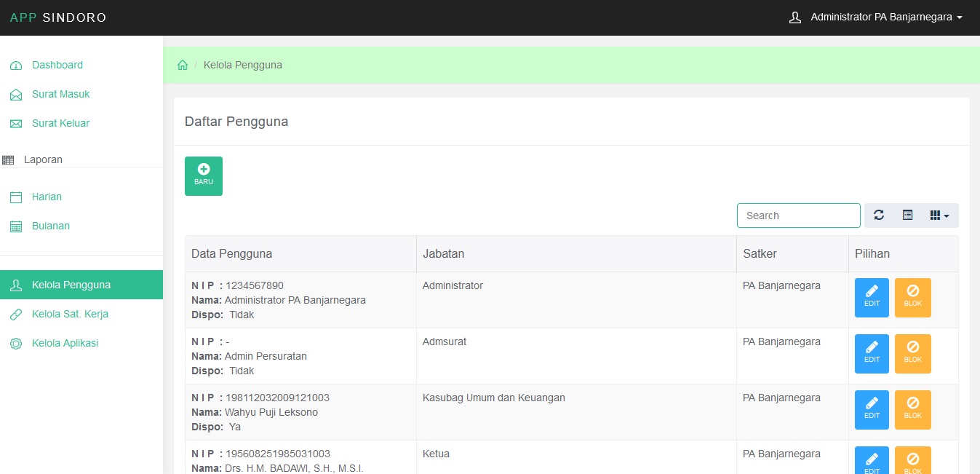Edit Wahyu Puji Leksono's account
This screenshot has width=980, height=474.
coord(872,410)
